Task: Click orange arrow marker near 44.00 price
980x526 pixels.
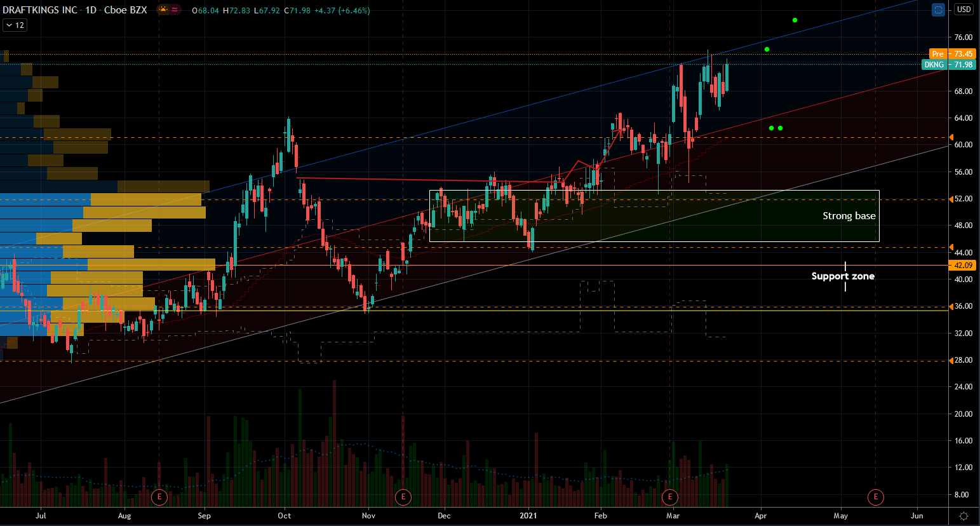Action: 951,247
